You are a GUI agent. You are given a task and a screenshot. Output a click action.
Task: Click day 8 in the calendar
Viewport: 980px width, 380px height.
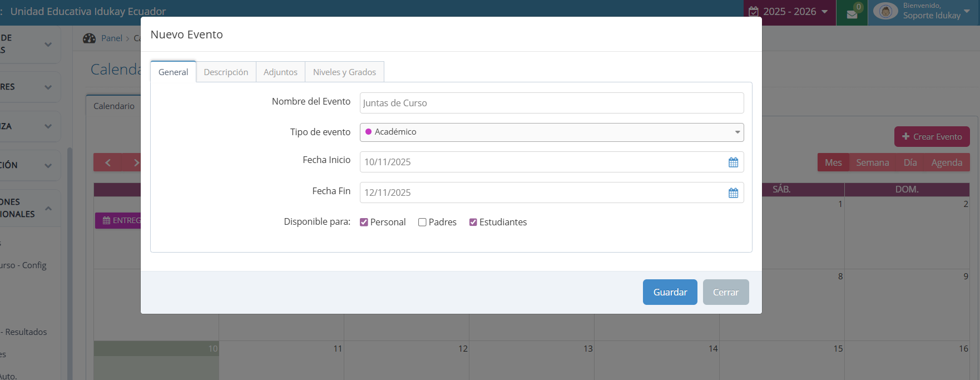(x=840, y=277)
